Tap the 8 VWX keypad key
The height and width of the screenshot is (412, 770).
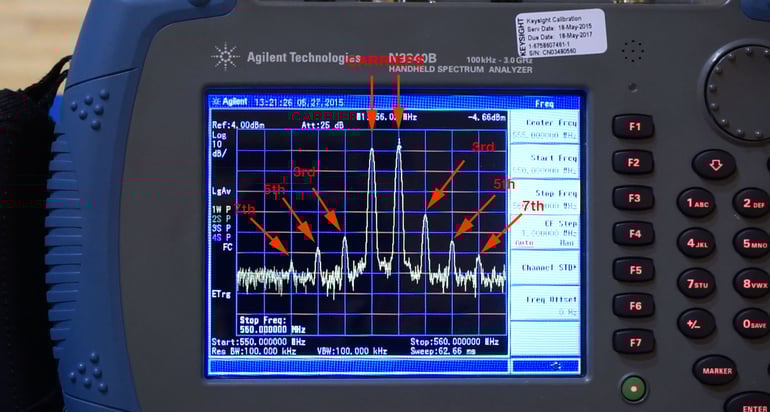click(753, 284)
